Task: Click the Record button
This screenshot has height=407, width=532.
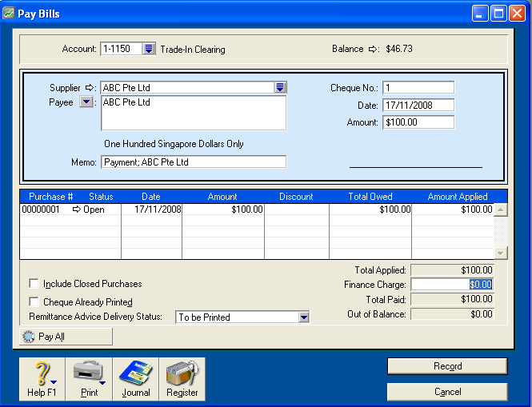Action: point(447,366)
